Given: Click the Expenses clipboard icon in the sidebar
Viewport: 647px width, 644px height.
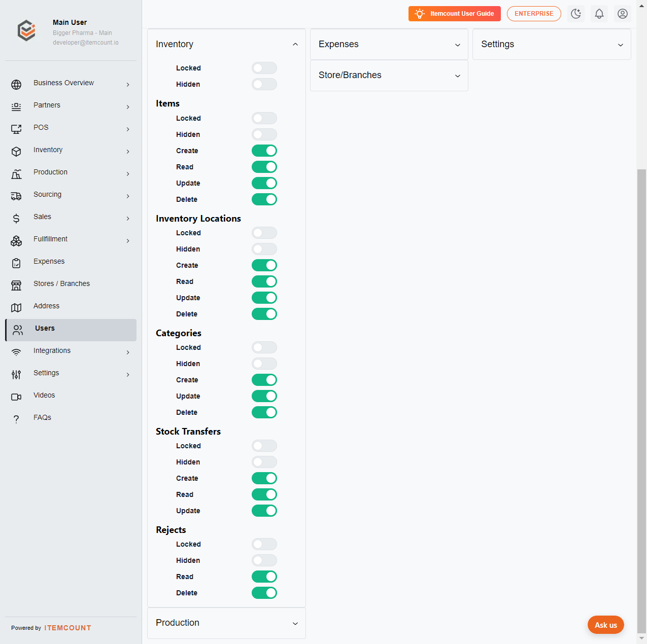Looking at the screenshot, I should (x=16, y=263).
